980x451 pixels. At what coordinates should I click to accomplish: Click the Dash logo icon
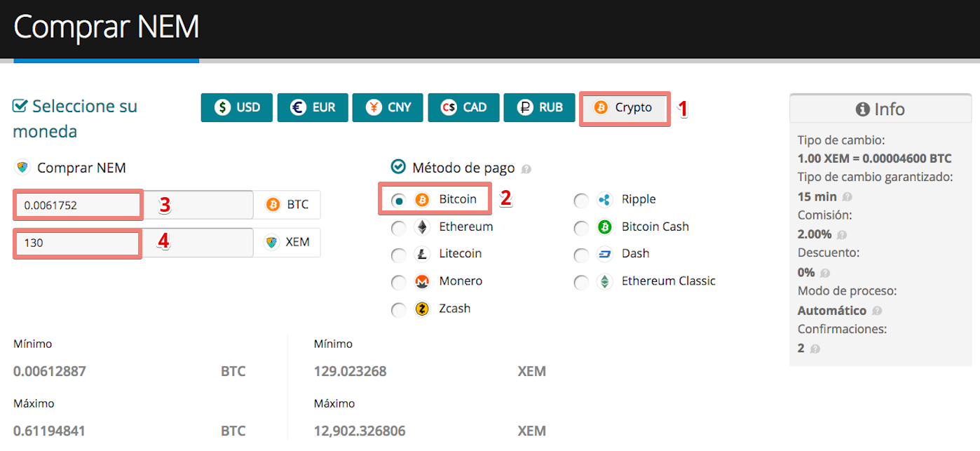(604, 255)
